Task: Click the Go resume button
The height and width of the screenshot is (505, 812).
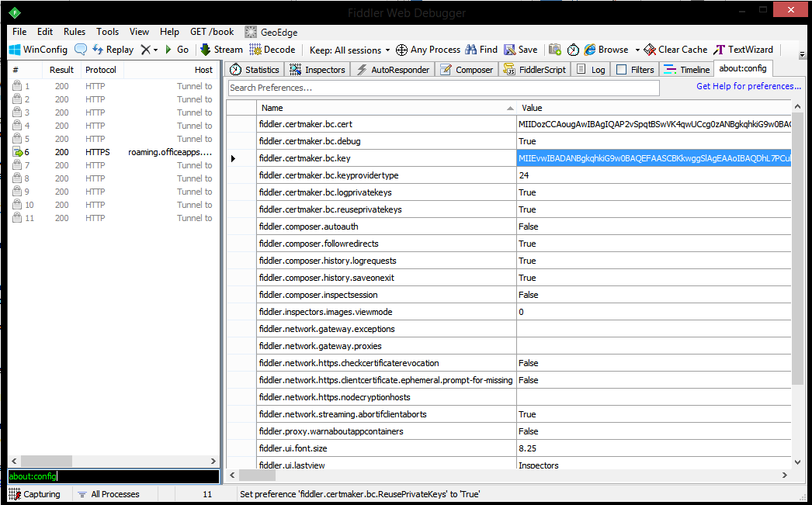Action: (x=176, y=50)
